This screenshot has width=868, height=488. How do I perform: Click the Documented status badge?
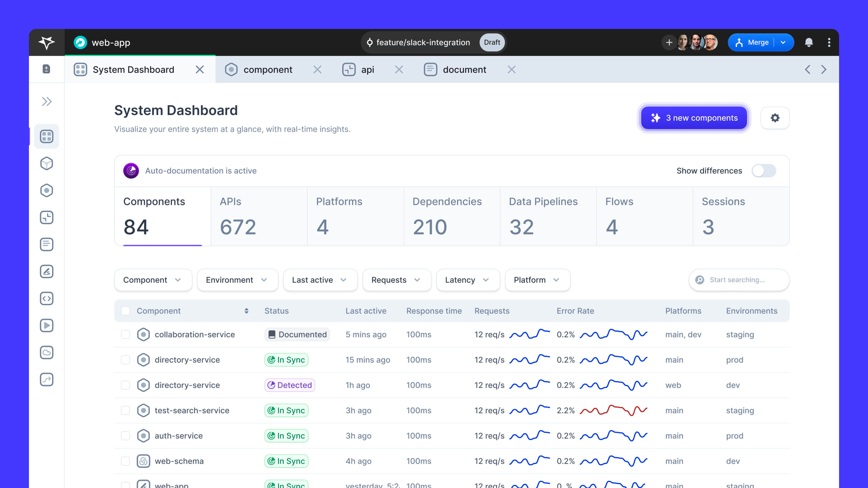pyautogui.click(x=297, y=334)
